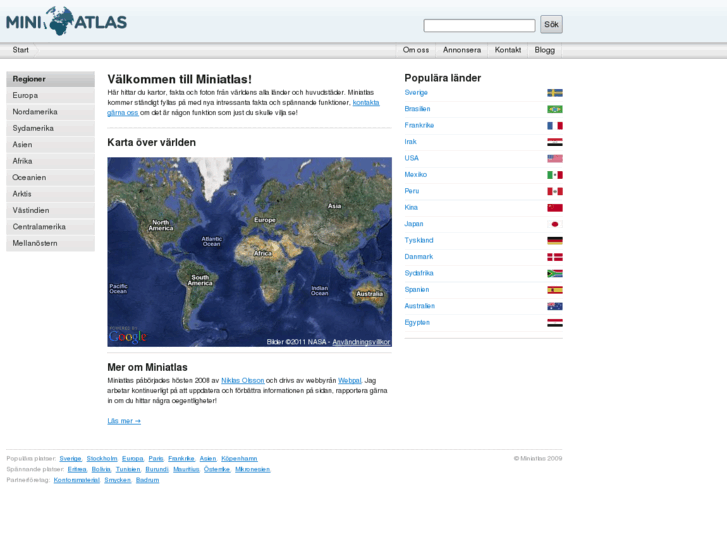Click the Sök search button

click(551, 25)
